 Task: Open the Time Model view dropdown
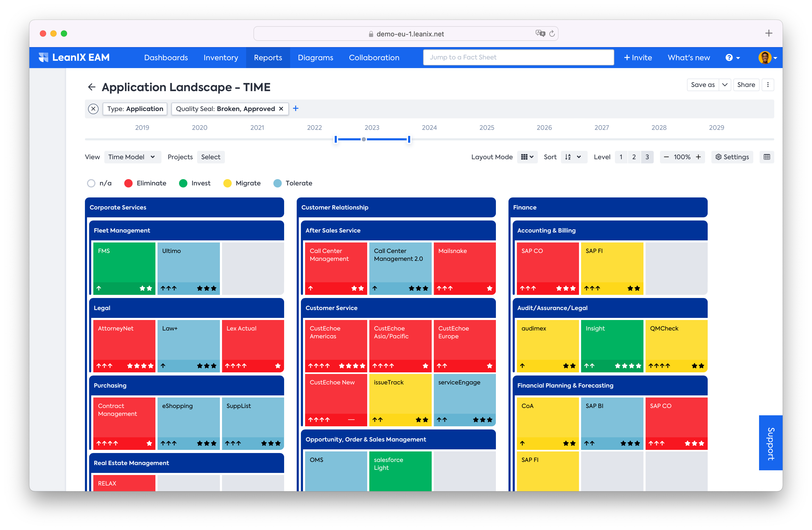coord(132,157)
